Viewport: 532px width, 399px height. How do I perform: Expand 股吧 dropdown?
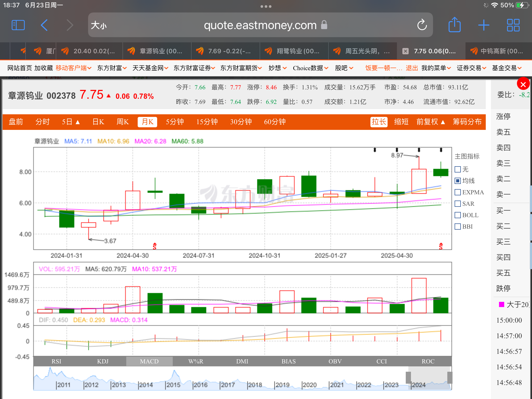click(344, 68)
